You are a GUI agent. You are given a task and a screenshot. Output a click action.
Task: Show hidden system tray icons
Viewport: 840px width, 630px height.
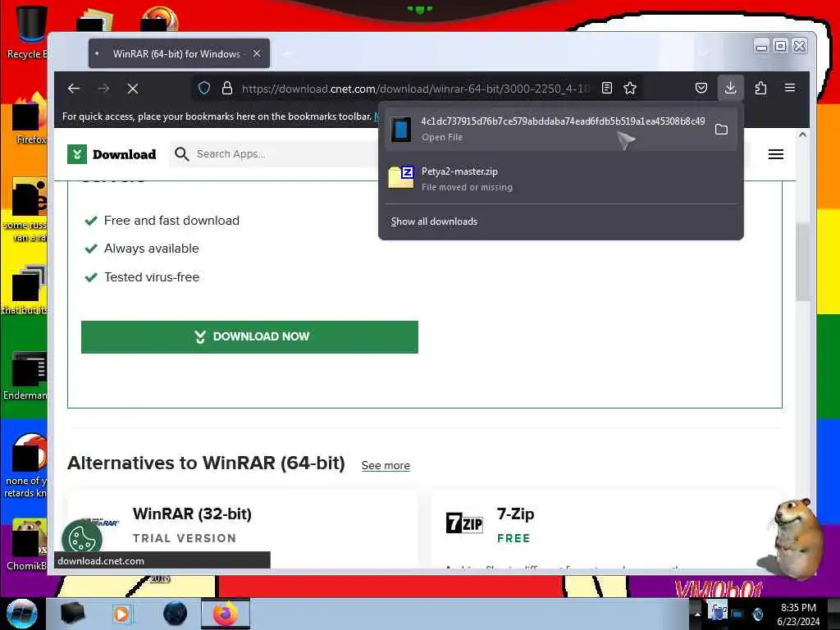697,614
